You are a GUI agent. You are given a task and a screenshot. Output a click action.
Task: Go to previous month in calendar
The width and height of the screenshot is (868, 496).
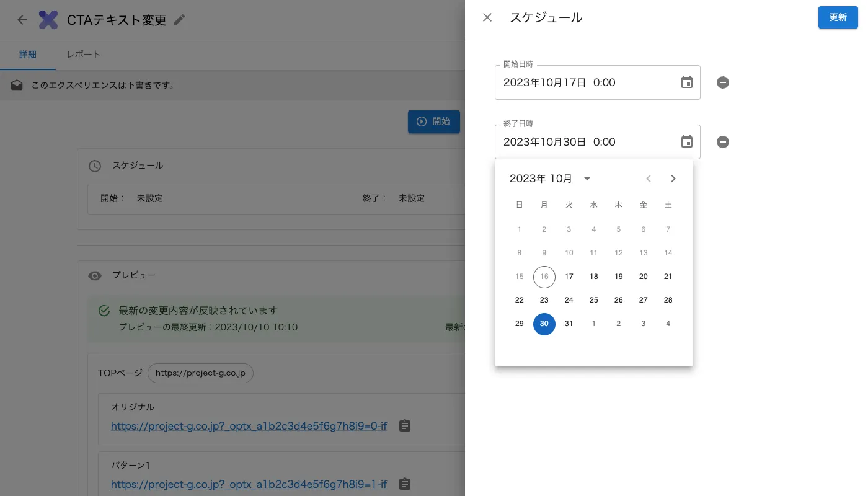pos(649,179)
